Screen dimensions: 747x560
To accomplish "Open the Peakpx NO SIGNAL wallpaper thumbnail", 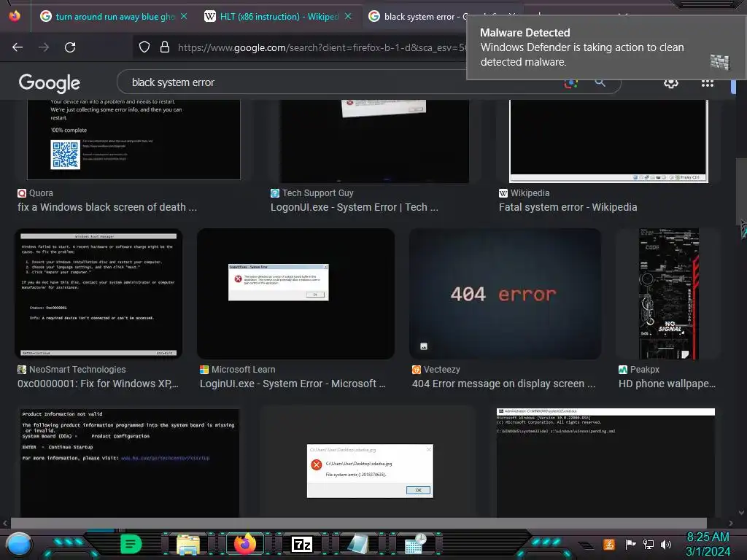I will (668, 294).
